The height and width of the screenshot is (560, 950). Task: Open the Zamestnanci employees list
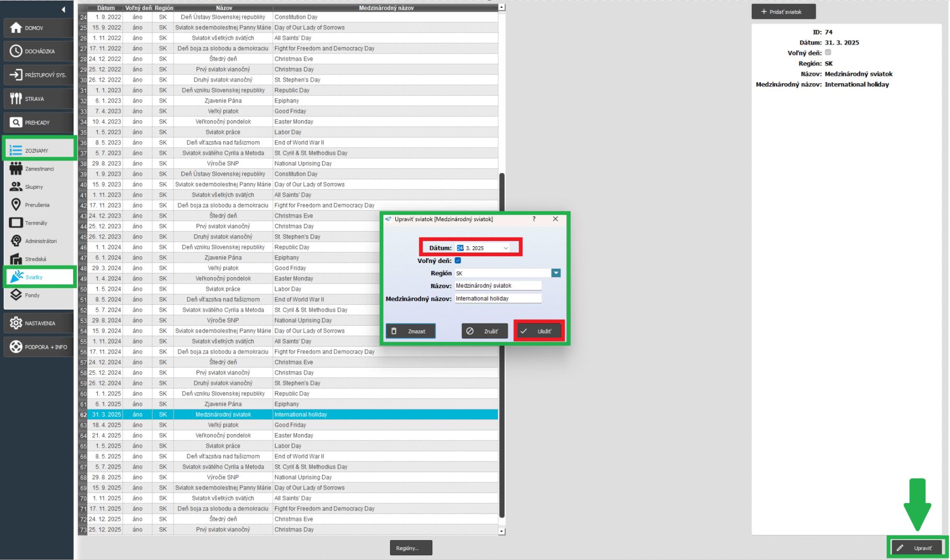pyautogui.click(x=38, y=169)
